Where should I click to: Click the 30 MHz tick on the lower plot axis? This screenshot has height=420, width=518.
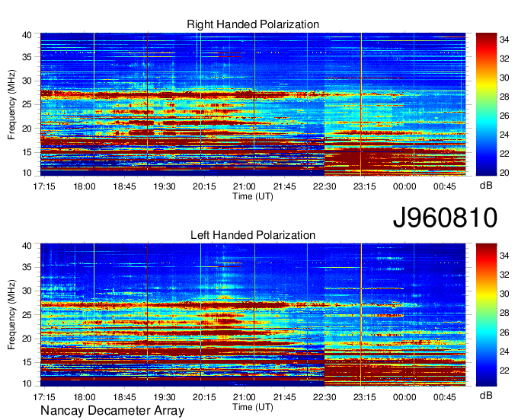tap(27, 291)
